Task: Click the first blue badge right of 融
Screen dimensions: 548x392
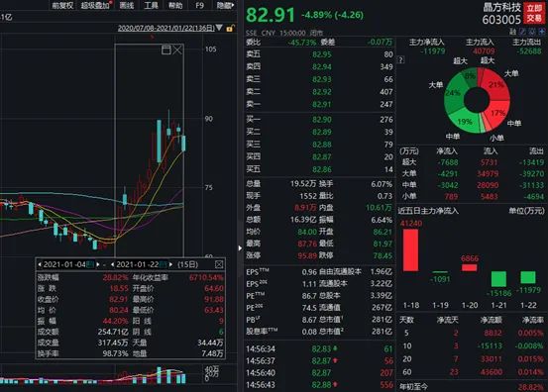Action: (523, 32)
